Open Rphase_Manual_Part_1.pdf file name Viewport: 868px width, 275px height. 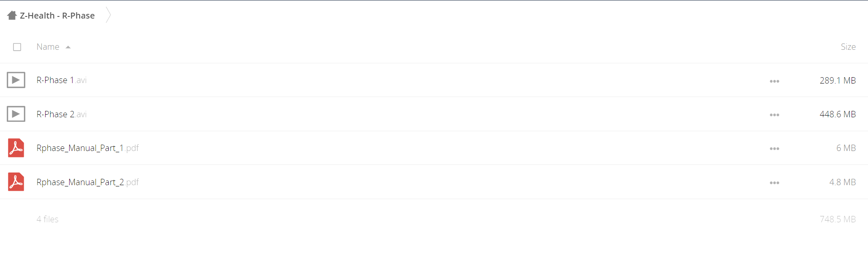click(88, 148)
